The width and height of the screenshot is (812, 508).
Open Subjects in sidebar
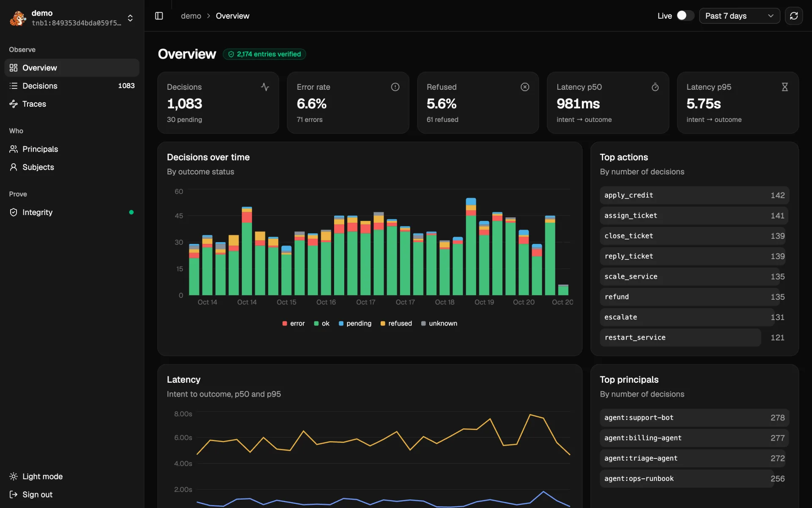tap(72, 167)
